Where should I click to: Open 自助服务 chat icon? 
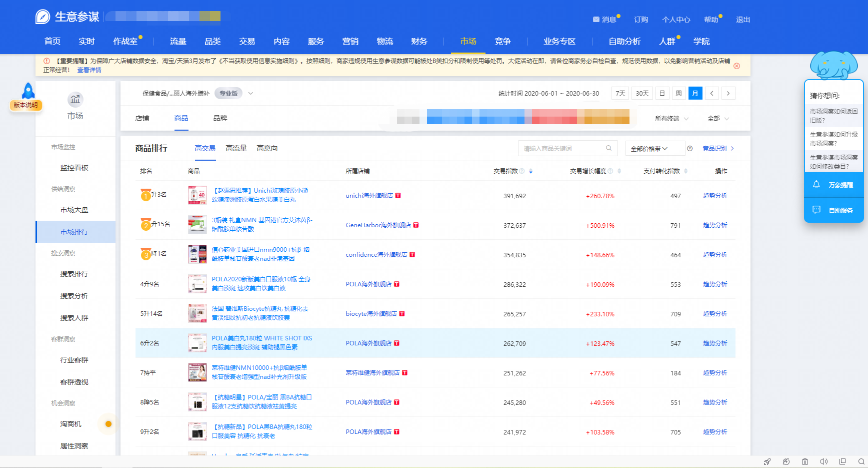point(816,210)
